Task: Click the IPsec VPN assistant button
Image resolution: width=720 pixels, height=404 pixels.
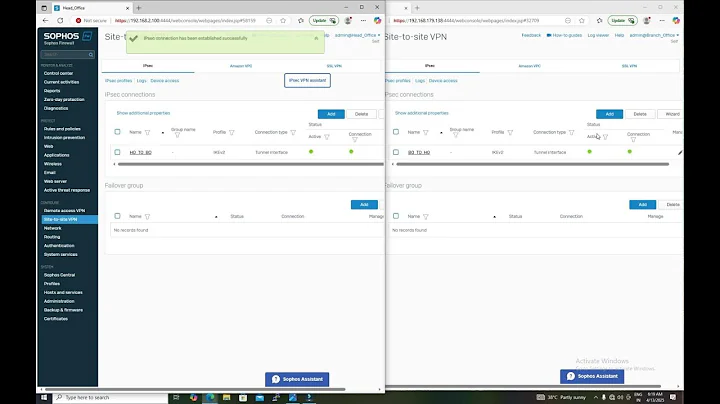Action: [x=307, y=80]
